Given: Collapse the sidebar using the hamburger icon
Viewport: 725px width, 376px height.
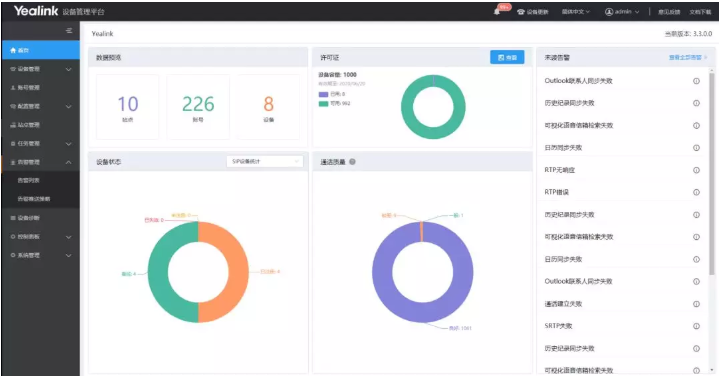Looking at the screenshot, I should (x=69, y=31).
